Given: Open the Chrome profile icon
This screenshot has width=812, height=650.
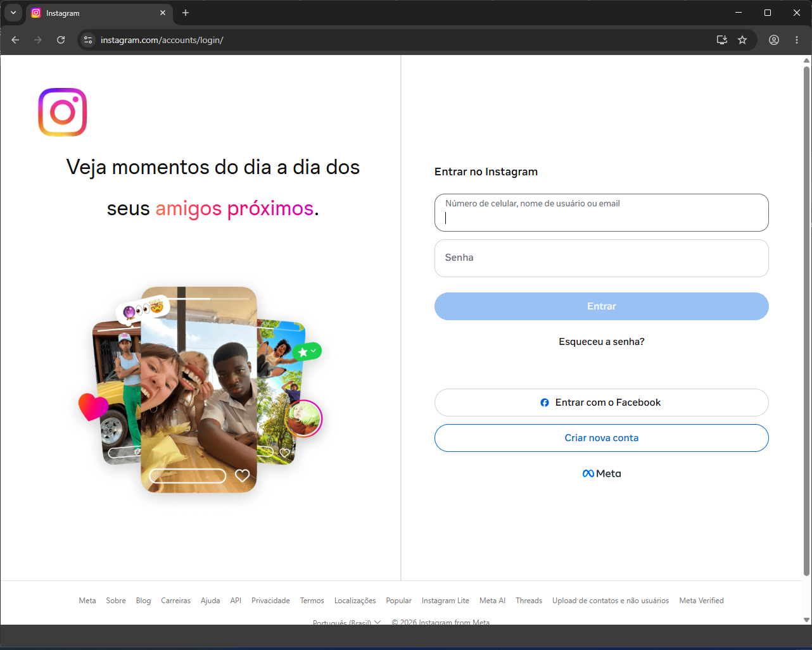Looking at the screenshot, I should click(x=774, y=40).
